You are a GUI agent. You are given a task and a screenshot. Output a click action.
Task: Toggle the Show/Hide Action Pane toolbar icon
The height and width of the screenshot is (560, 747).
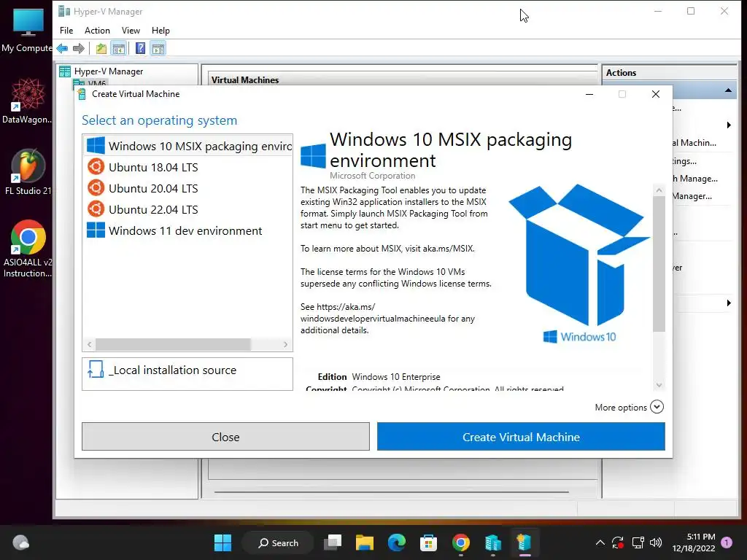point(158,49)
